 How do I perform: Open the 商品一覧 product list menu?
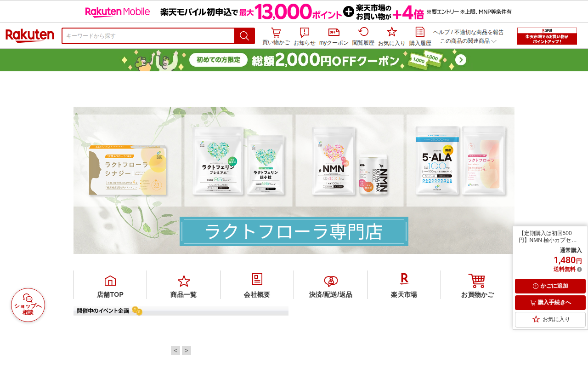pyautogui.click(x=184, y=285)
